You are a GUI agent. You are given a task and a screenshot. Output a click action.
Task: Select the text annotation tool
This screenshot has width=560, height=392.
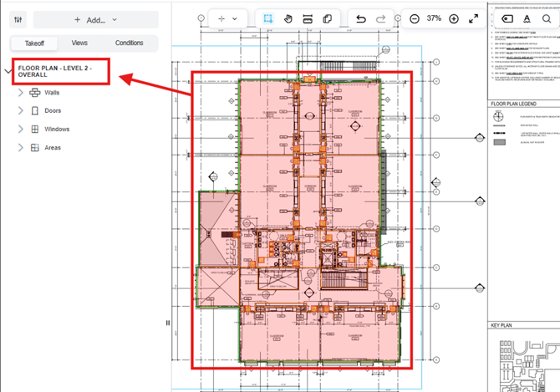527,18
